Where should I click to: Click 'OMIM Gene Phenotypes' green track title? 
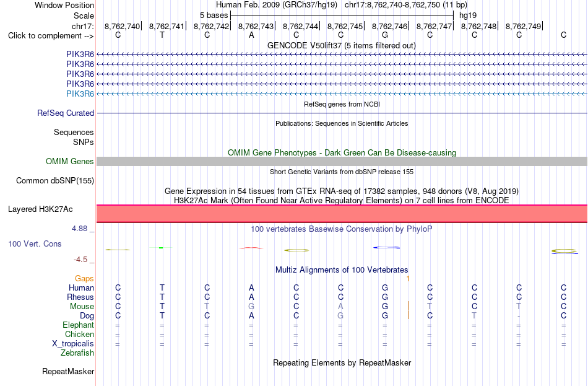342,153
